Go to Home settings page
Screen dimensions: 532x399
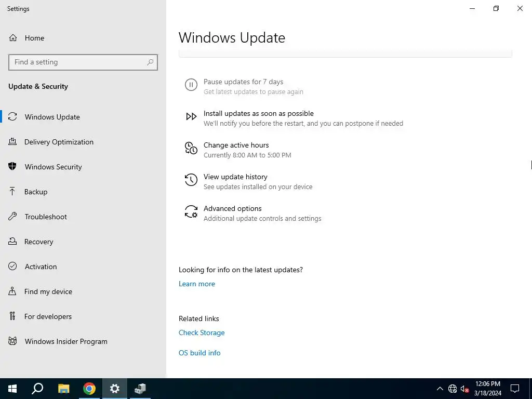(83, 37)
